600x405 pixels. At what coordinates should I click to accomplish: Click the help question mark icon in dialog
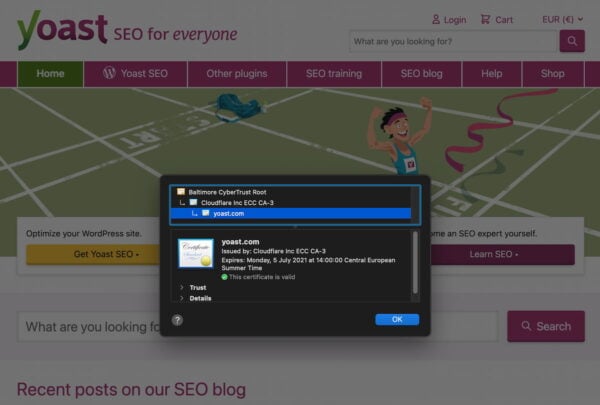177,320
